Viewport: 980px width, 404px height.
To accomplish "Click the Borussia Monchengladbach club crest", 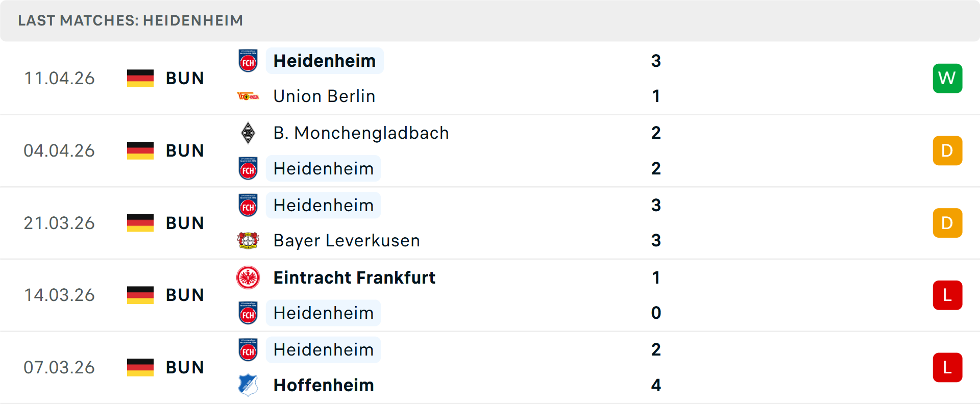I will tap(248, 133).
